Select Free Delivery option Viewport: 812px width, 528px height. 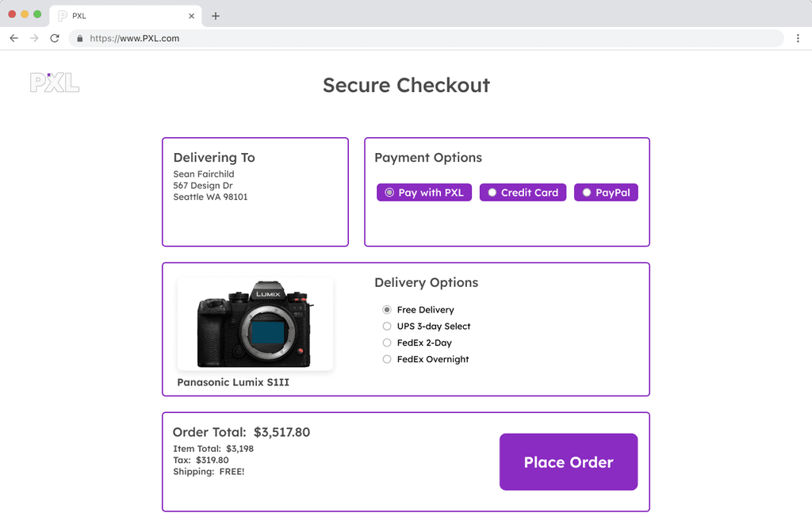pyautogui.click(x=419, y=309)
